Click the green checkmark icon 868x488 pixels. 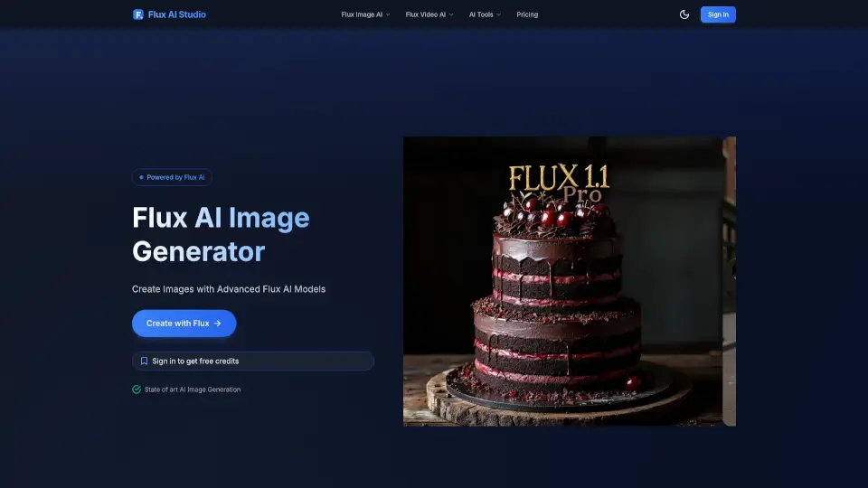(137, 389)
